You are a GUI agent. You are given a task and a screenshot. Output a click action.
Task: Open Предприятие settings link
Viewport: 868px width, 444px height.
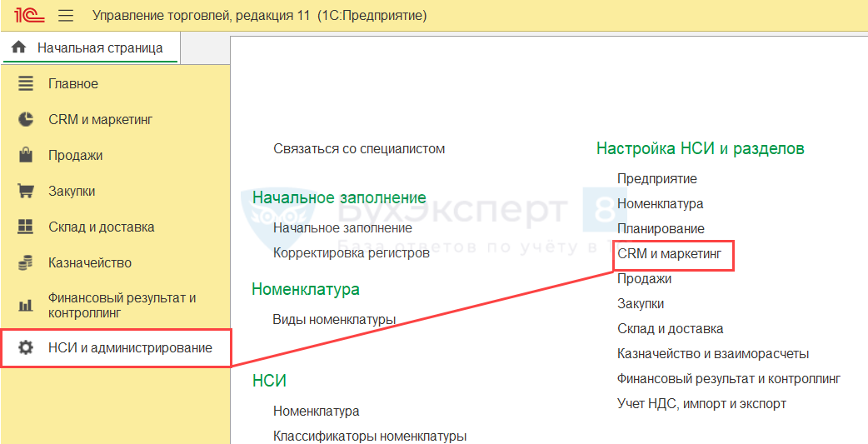tap(657, 179)
